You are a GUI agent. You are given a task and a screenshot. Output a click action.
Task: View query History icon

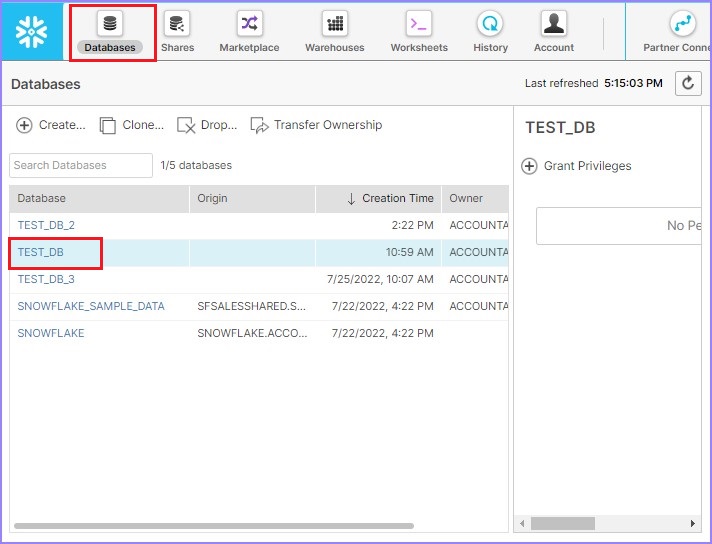tap(490, 23)
